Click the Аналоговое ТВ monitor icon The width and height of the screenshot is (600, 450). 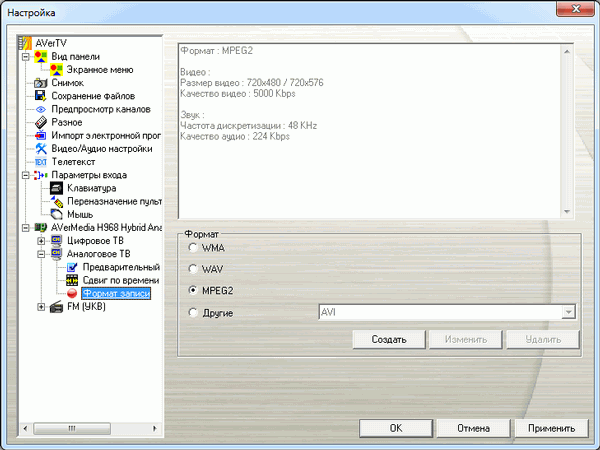pyautogui.click(x=56, y=254)
